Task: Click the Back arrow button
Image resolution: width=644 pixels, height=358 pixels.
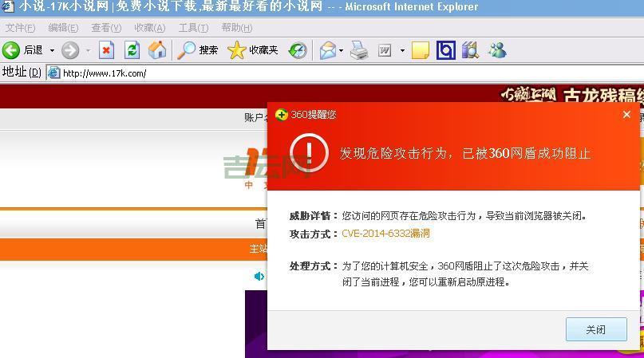Action: tap(11, 50)
